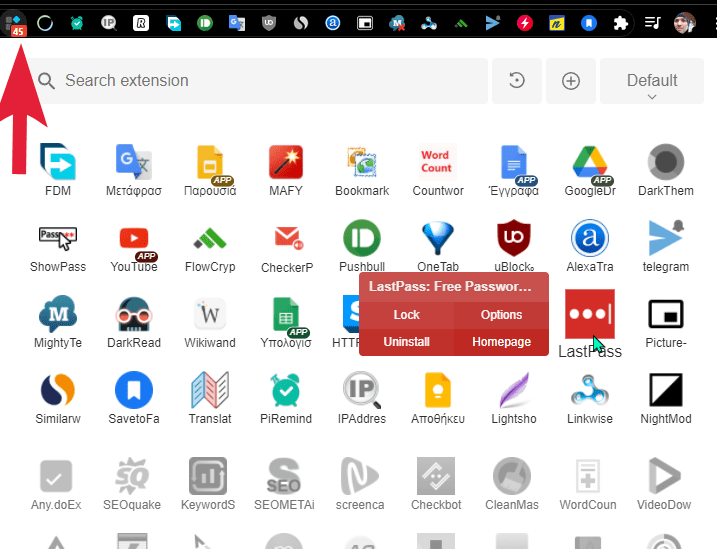This screenshot has height=549, width=717.
Task: Select Homepage in LastPass popup menu
Action: pyautogui.click(x=501, y=342)
